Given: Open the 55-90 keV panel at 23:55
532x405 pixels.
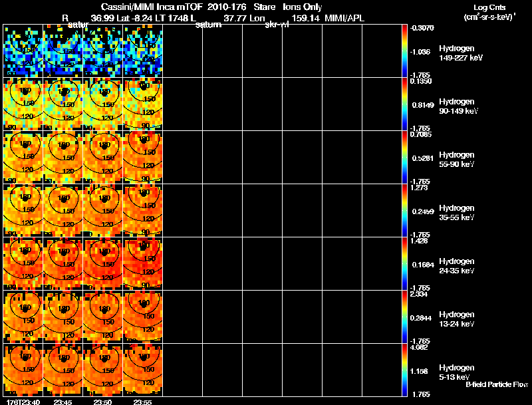Looking at the screenshot, I should pyautogui.click(x=143, y=158).
